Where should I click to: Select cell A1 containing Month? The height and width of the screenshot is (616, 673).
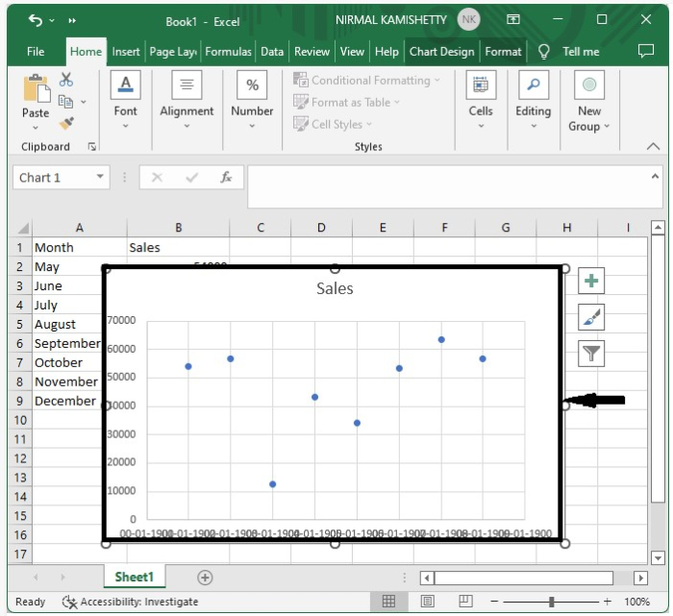point(80,248)
